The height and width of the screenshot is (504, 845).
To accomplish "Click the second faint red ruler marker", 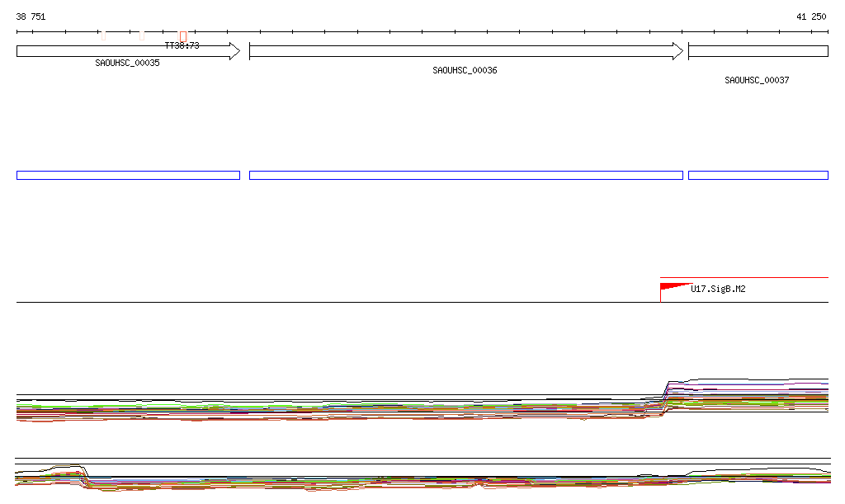I will tap(142, 35).
